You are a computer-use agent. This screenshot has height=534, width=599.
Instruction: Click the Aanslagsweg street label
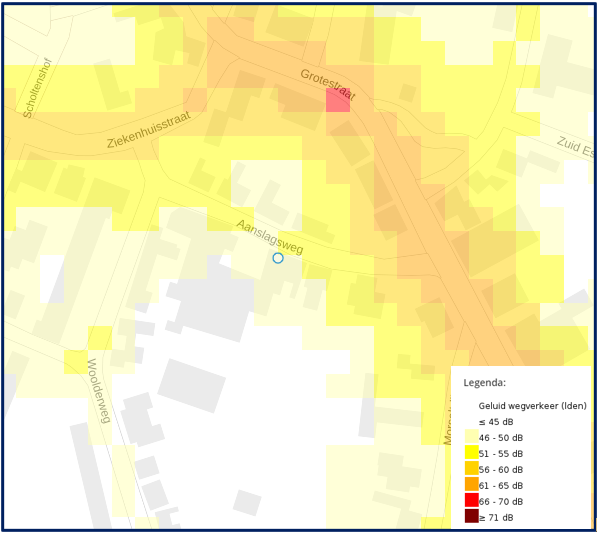[270, 237]
